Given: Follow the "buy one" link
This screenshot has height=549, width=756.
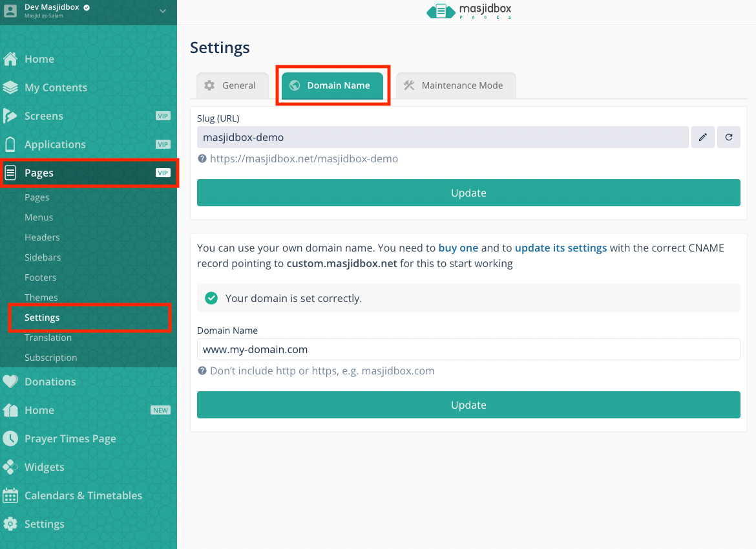Looking at the screenshot, I should click(x=458, y=248).
